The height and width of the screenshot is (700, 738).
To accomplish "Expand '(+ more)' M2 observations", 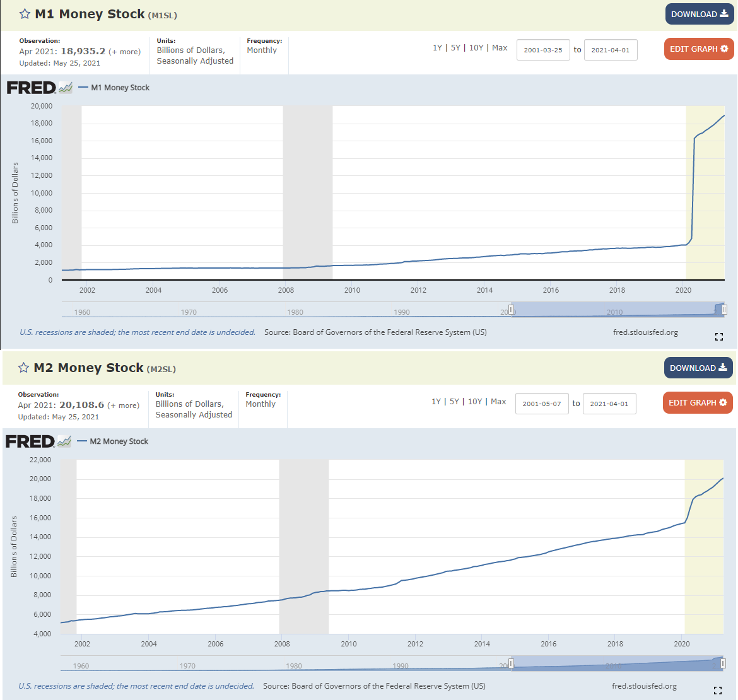I will pyautogui.click(x=123, y=405).
